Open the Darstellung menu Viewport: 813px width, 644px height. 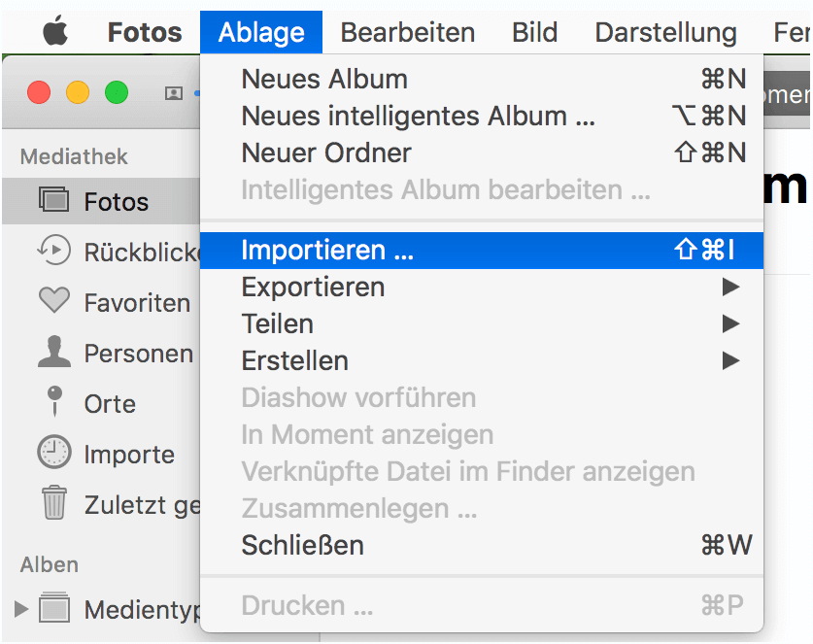[666, 32]
